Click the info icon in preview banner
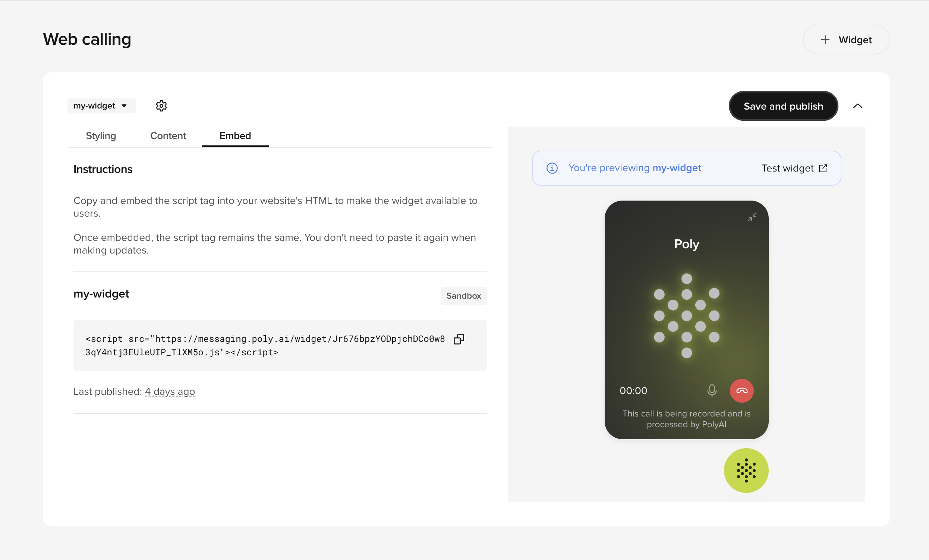 (552, 168)
